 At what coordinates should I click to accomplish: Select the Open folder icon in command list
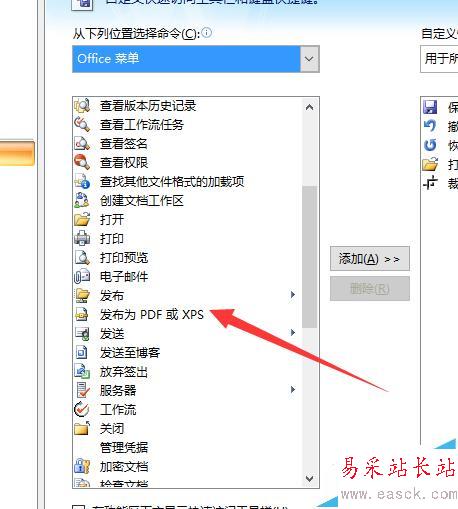pyautogui.click(x=82, y=219)
